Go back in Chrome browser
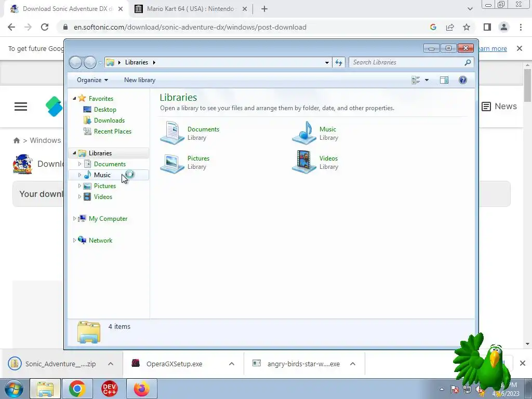Image resolution: width=532 pixels, height=399 pixels. pyautogui.click(x=11, y=27)
